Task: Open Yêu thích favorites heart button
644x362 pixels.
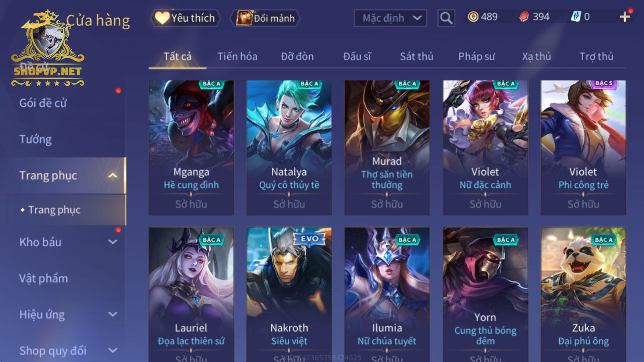Action: pyautogui.click(x=185, y=18)
